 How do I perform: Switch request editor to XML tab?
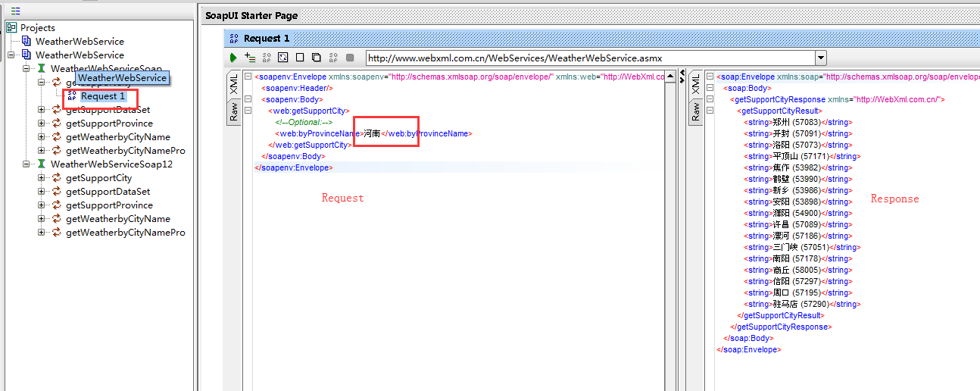point(234,85)
